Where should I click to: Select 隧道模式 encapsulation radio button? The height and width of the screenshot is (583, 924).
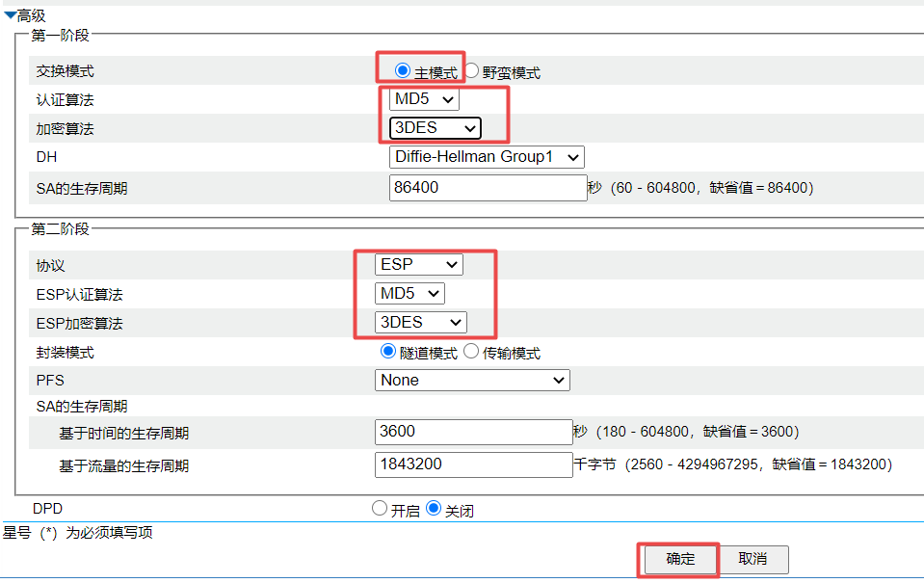(388, 352)
